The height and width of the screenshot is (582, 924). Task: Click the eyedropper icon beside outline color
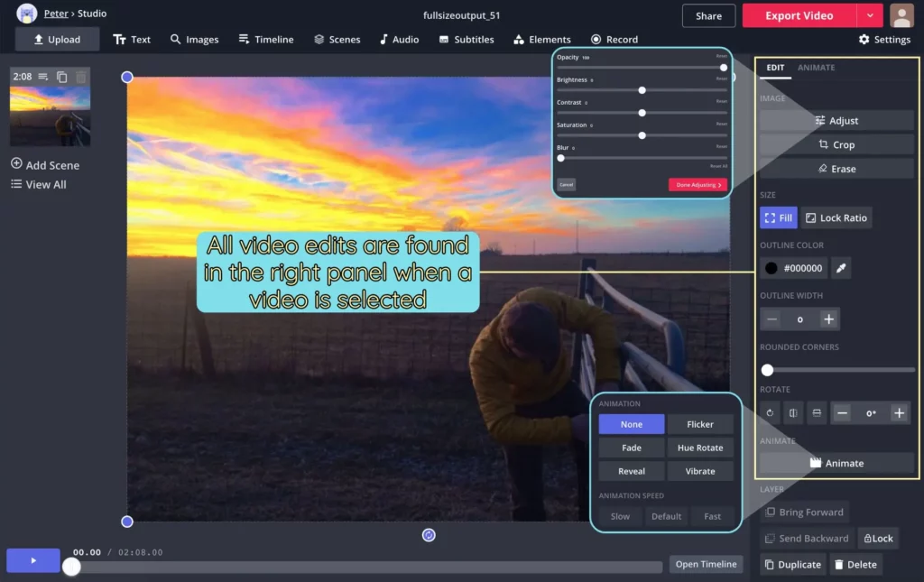tap(841, 268)
